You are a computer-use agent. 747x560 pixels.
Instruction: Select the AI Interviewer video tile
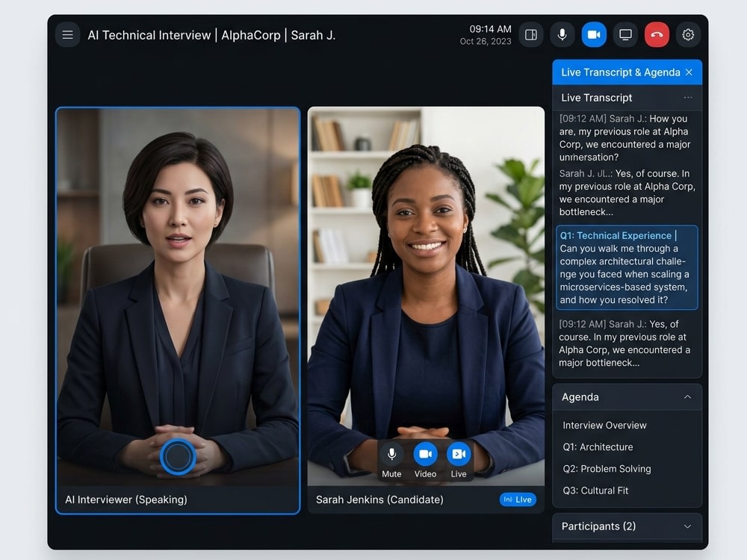click(178, 311)
